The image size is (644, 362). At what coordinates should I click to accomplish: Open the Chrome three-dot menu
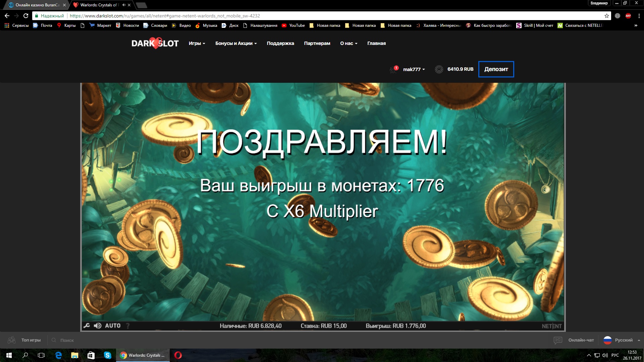[639, 16]
